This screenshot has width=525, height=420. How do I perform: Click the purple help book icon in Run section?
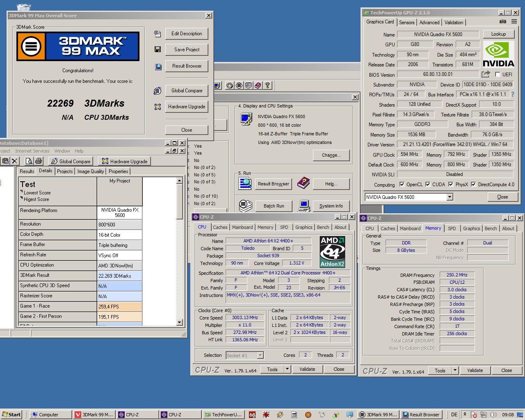304,183
